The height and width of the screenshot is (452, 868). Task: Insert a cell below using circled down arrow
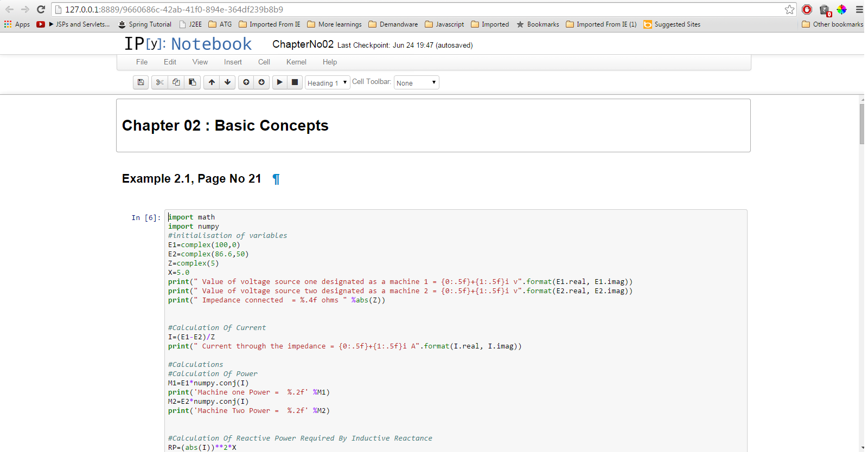pos(261,82)
